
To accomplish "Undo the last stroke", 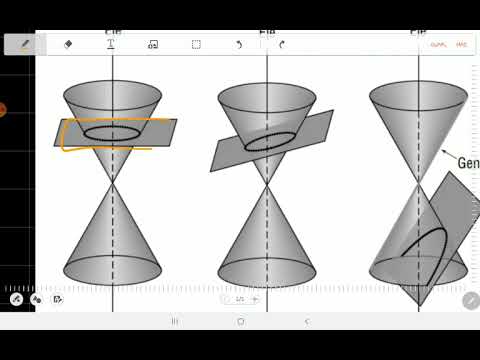I will pos(239,44).
